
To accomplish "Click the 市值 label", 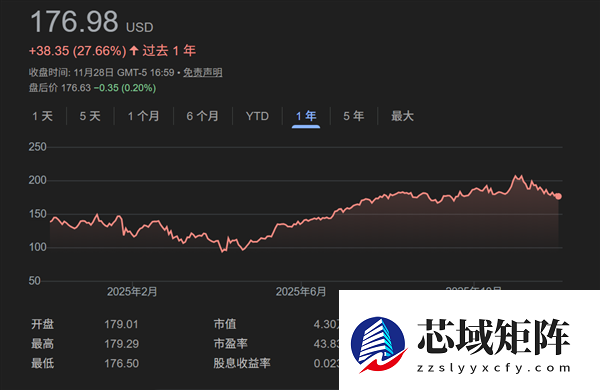I will tap(225, 324).
